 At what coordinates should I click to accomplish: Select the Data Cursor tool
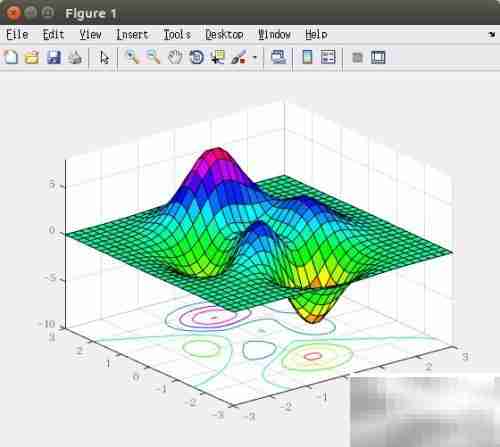click(218, 57)
